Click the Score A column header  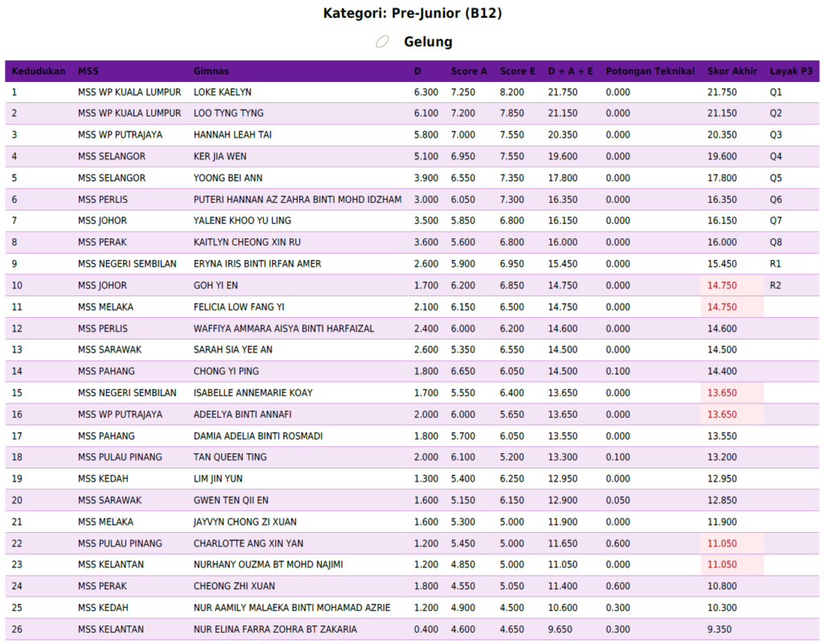(469, 71)
